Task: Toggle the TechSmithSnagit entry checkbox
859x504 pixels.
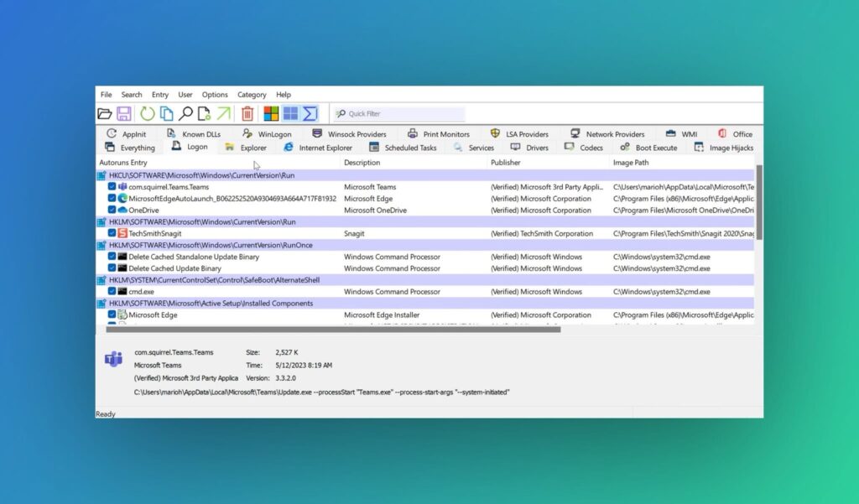Action: [112, 234]
